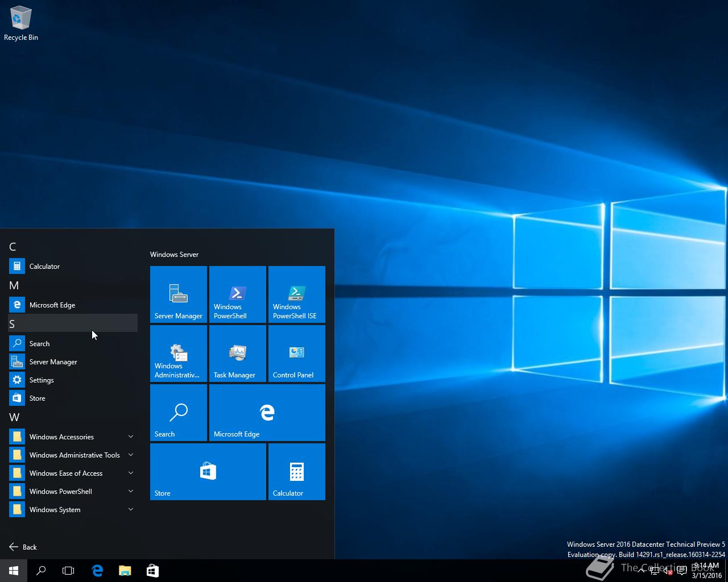Screen dimensions: 728x582
Task: Launch the Calculator tile
Action: pyautogui.click(x=297, y=472)
